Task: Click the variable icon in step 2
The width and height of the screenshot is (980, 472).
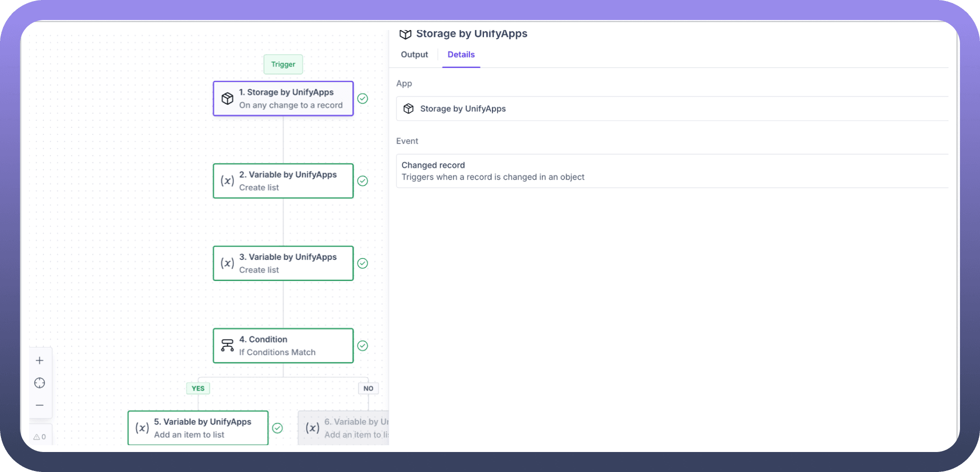Action: tap(227, 181)
